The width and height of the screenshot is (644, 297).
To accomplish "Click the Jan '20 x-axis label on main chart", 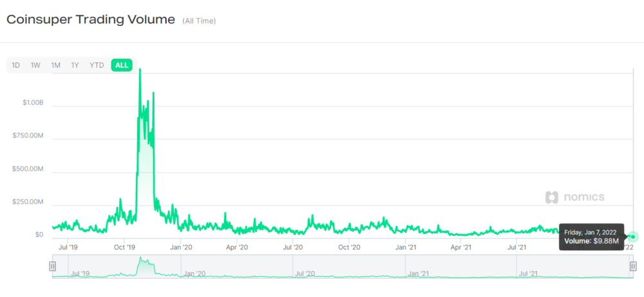I will coord(181,247).
